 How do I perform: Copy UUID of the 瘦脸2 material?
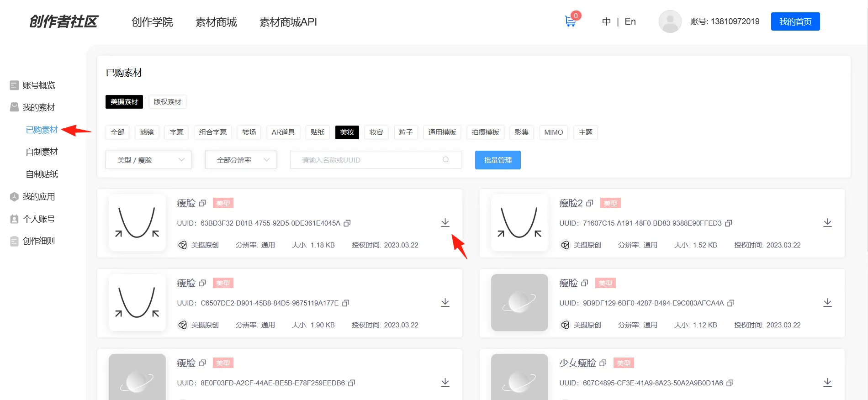click(729, 223)
